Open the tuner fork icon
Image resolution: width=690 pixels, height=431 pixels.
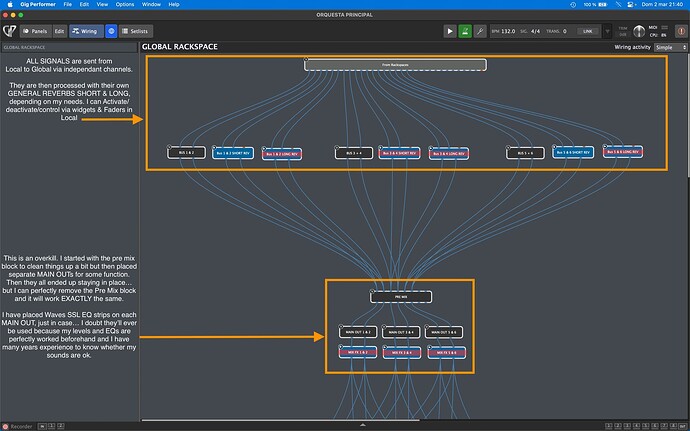tap(480, 31)
